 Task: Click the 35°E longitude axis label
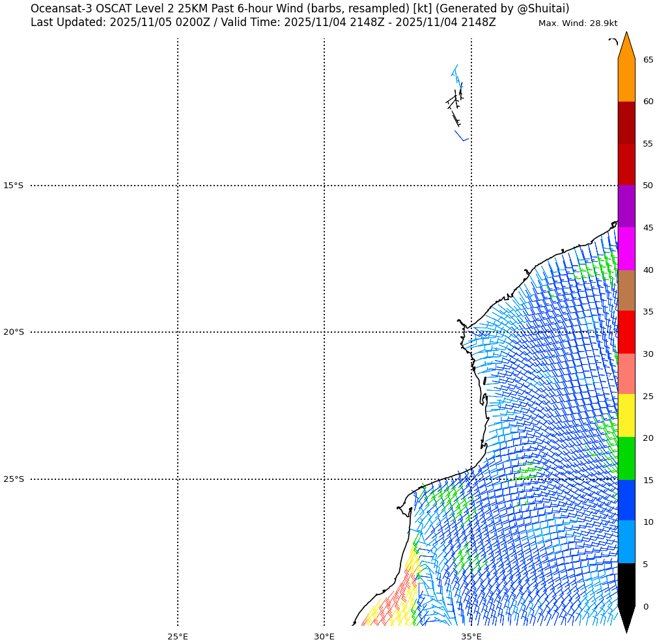pyautogui.click(x=471, y=636)
